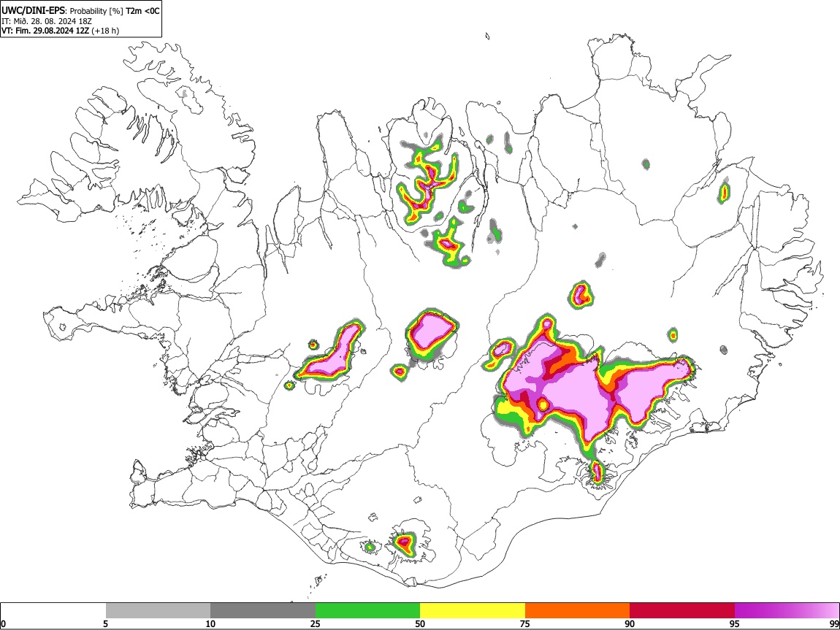Viewport: 840px width, 630px height.
Task: Click the '(+18 h)' forecast lead text
Action: coord(105,31)
